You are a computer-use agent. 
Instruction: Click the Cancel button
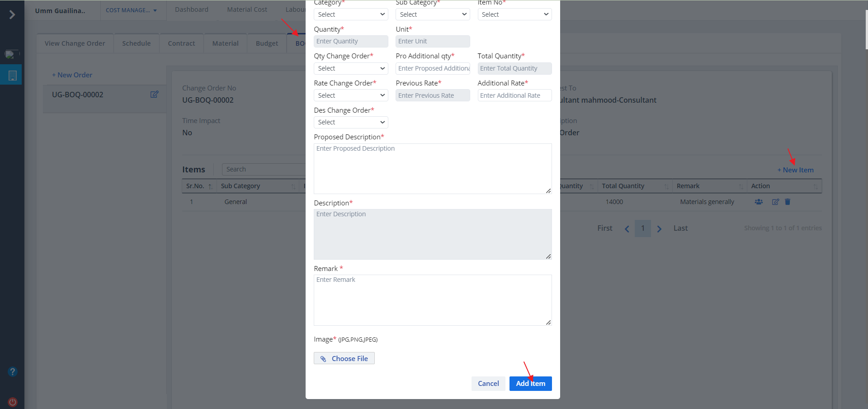click(488, 383)
